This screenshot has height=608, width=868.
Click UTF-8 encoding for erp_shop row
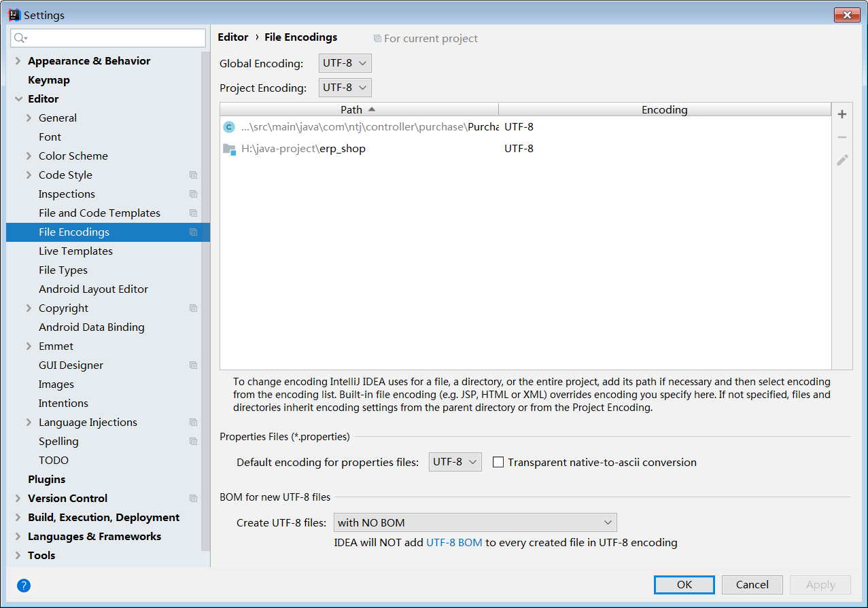point(519,149)
